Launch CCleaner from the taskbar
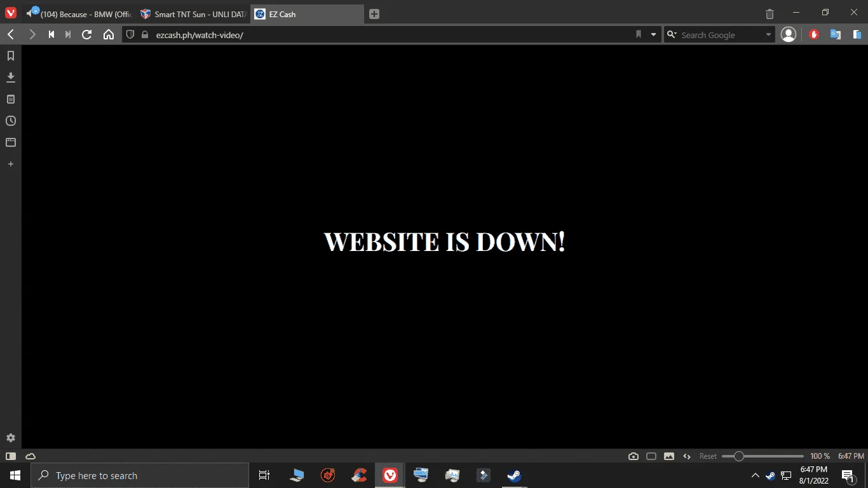 coord(359,475)
